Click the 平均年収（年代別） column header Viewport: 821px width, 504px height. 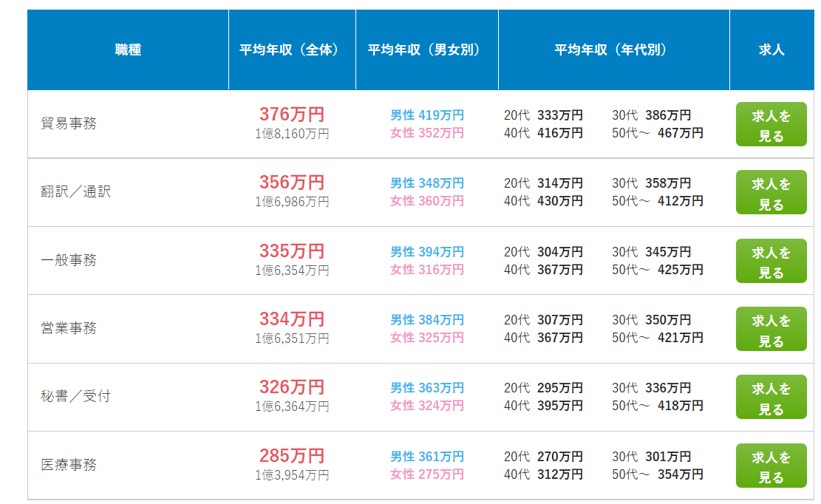point(613,50)
